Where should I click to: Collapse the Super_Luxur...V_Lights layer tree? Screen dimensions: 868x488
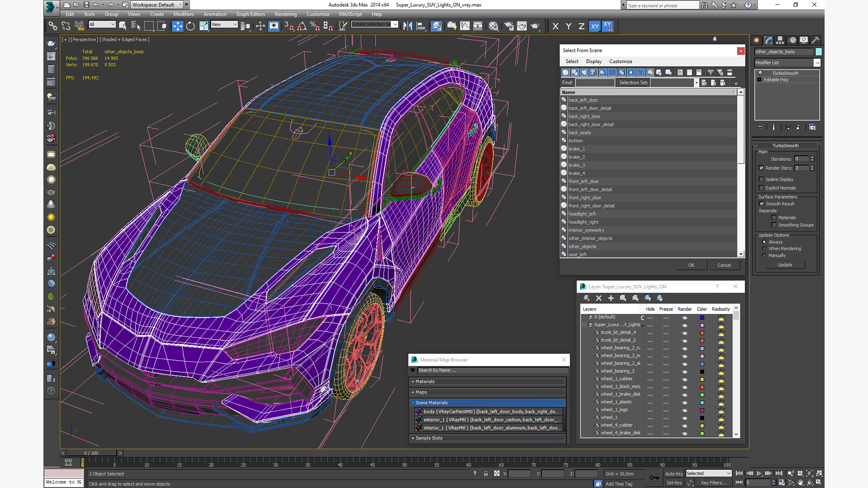[x=584, y=325]
